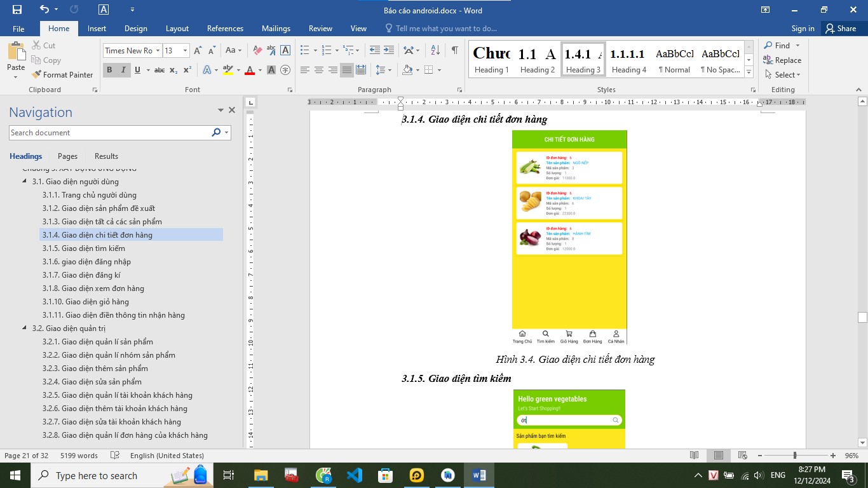Click the Replace button
868x488 pixels.
(x=782, y=60)
